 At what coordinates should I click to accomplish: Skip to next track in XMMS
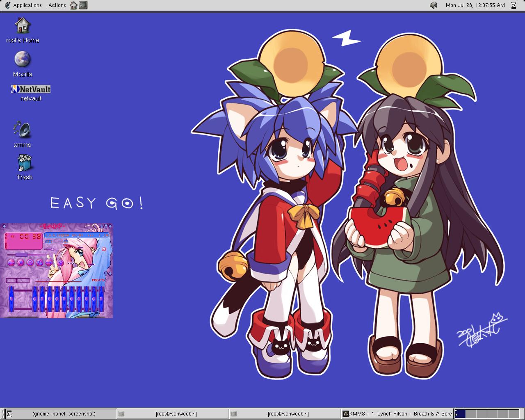point(49,262)
